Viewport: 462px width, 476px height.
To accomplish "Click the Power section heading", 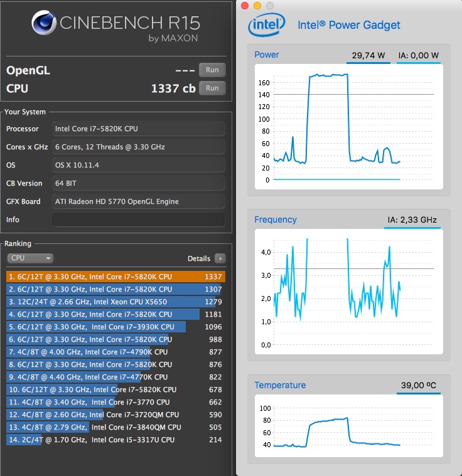I will pyautogui.click(x=267, y=55).
